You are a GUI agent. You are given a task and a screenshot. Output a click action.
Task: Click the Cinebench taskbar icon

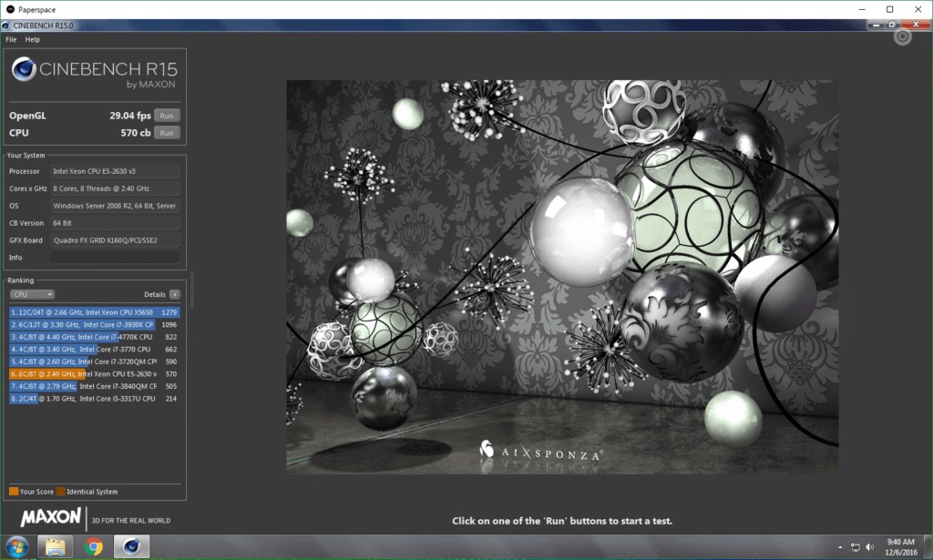(x=131, y=546)
